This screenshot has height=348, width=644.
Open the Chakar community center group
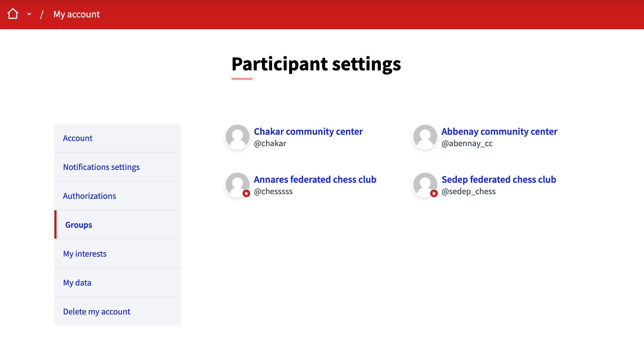308,131
